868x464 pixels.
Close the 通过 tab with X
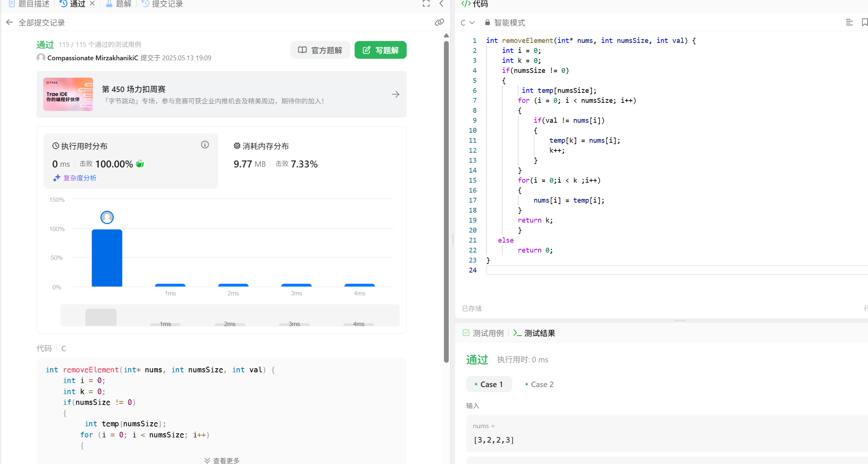click(92, 3)
